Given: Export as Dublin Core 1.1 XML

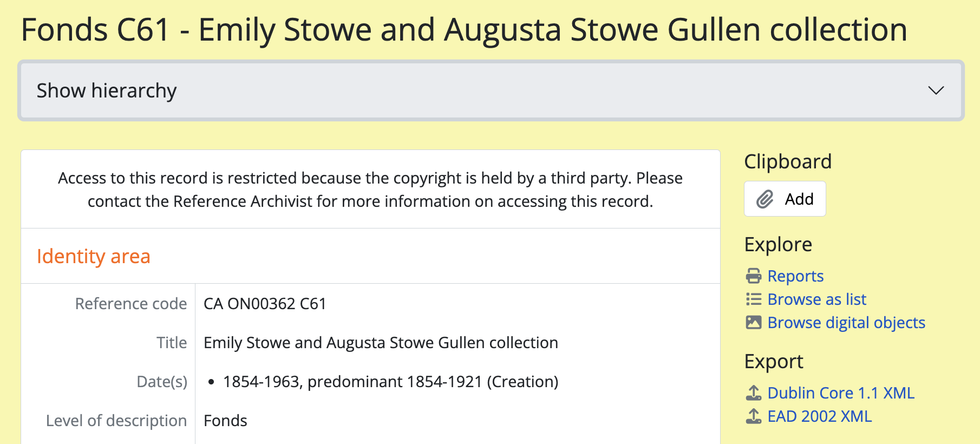Looking at the screenshot, I should pyautogui.click(x=841, y=393).
